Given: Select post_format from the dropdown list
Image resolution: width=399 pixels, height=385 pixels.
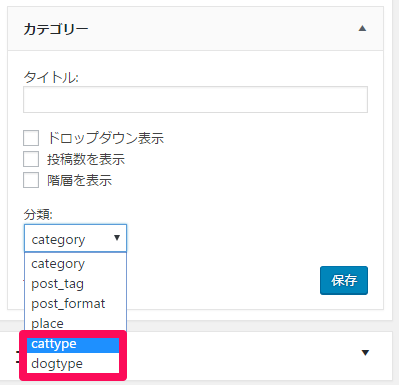Looking at the screenshot, I should coord(75,304).
